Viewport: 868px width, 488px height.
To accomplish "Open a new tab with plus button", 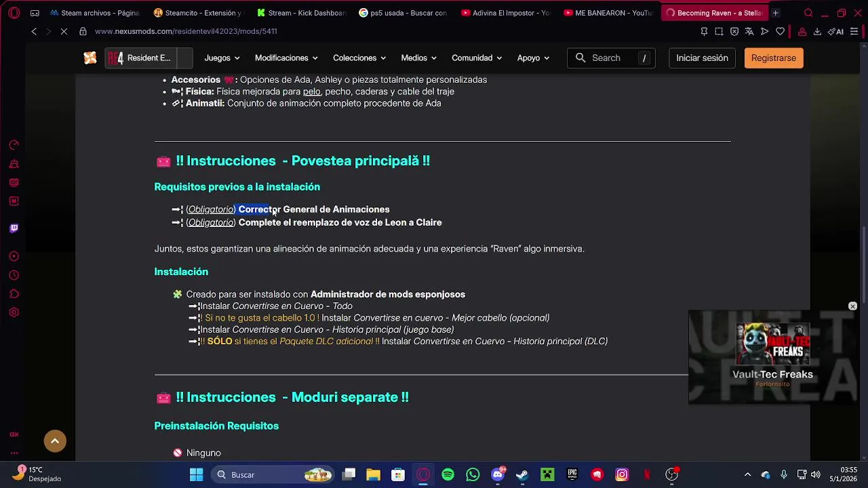I will point(776,13).
